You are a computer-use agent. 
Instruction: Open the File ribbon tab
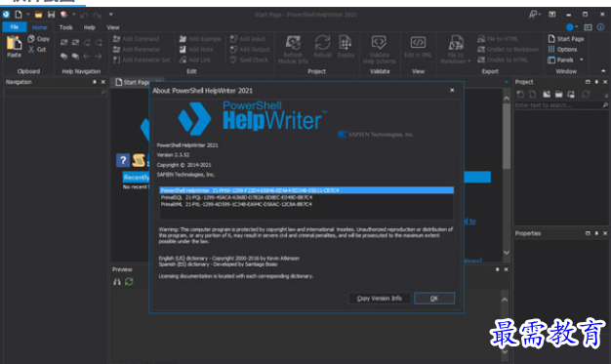tap(15, 27)
